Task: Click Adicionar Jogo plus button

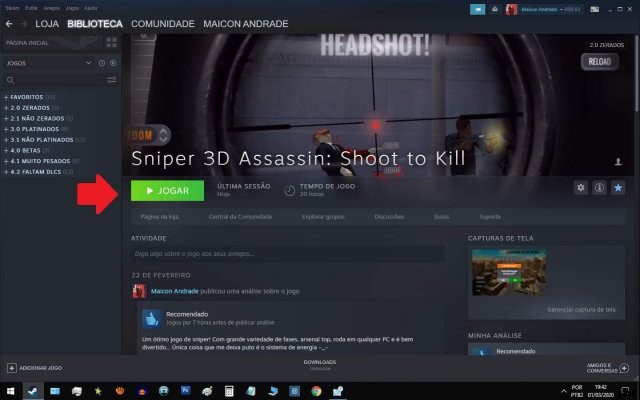Action: [11, 367]
